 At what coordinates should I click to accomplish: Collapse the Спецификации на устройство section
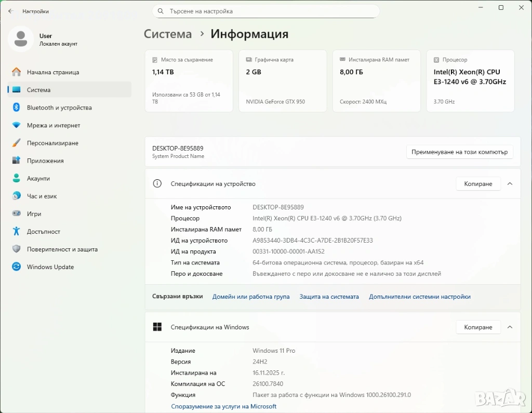[x=510, y=184]
